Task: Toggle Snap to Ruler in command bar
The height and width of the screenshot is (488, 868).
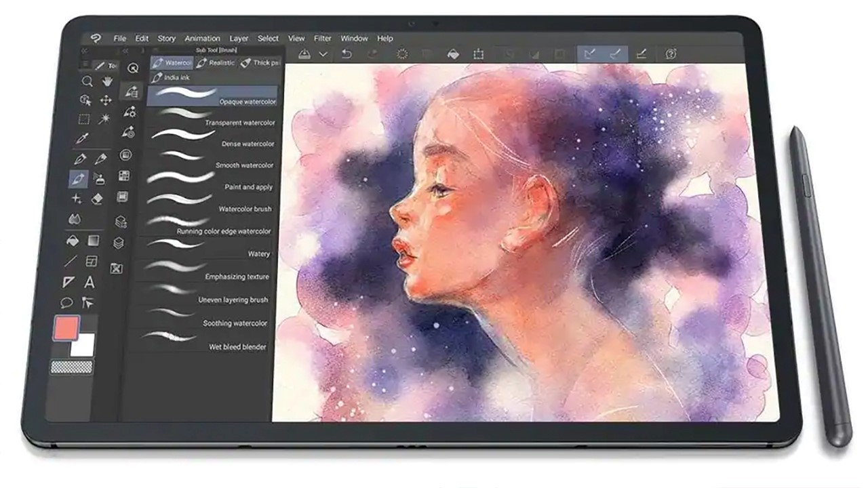Action: click(x=589, y=54)
